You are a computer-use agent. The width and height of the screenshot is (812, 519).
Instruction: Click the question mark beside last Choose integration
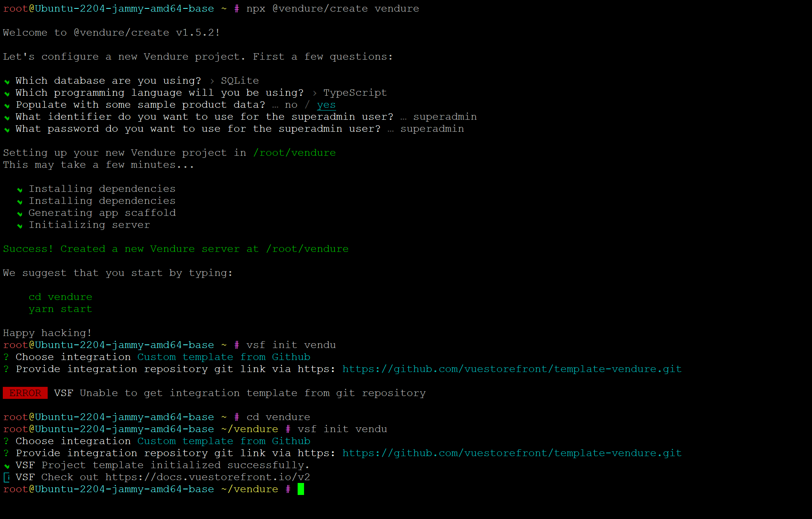(6, 441)
